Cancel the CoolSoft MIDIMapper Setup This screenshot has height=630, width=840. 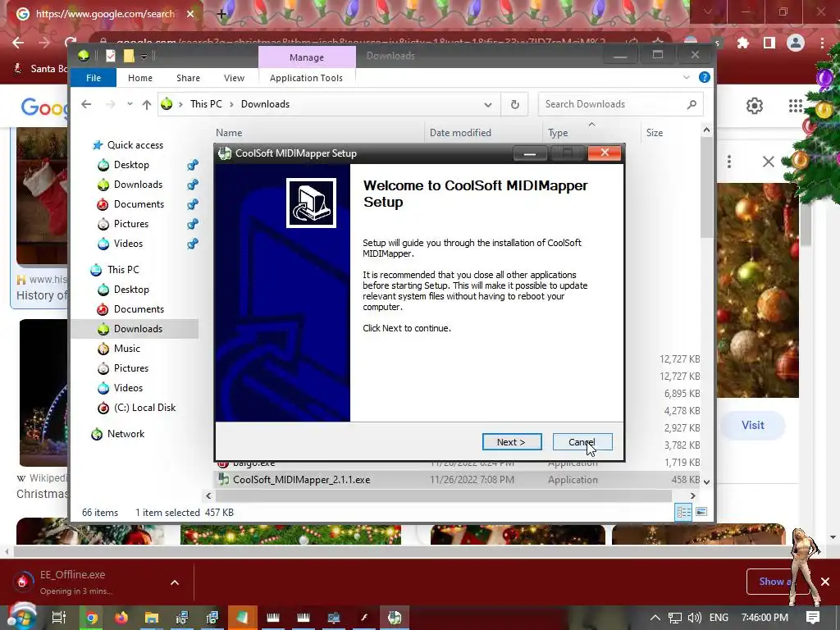coord(582,442)
